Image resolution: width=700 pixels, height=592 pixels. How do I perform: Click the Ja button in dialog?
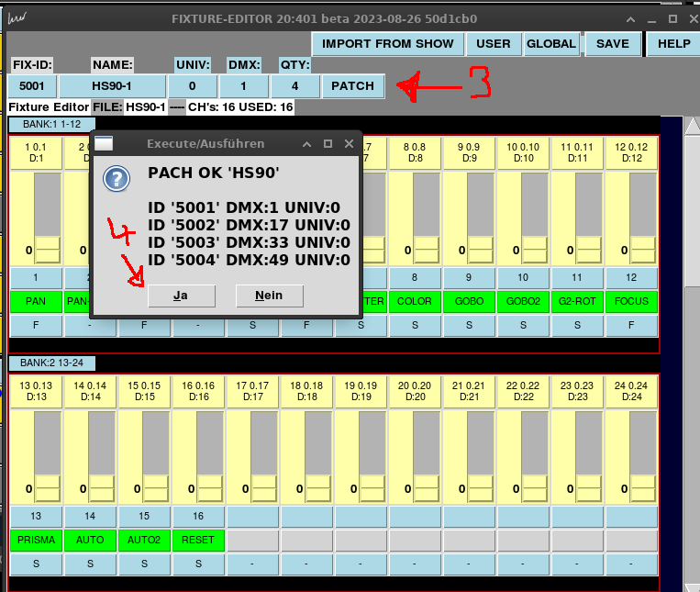(x=181, y=296)
